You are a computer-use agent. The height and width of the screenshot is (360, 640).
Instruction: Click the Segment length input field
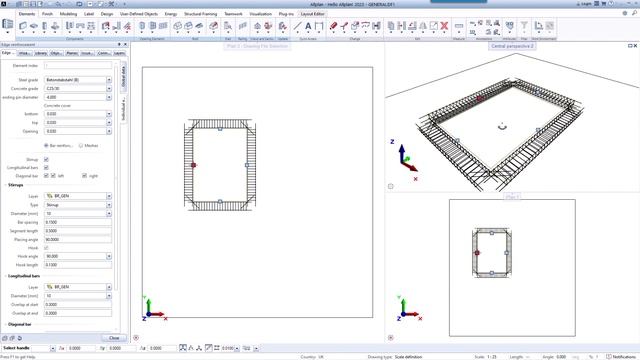[78, 231]
